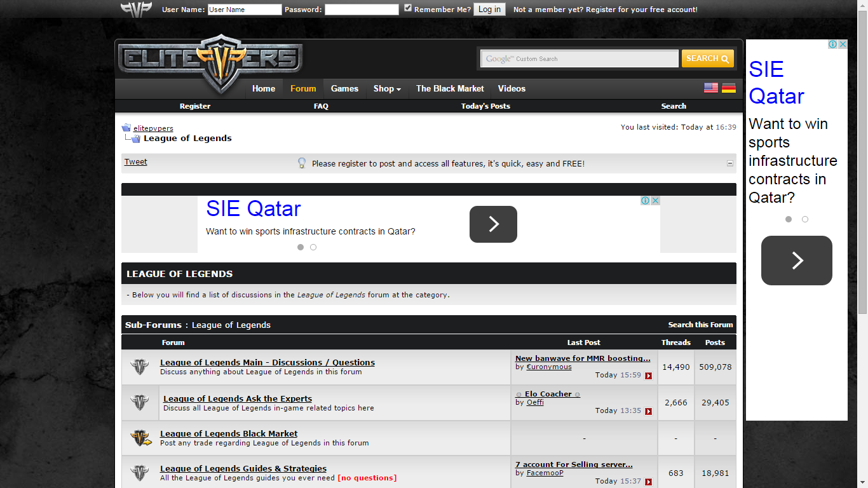The image size is (868, 488).
Task: Close the sidebar SIE Qatar ad
Action: 843,44
